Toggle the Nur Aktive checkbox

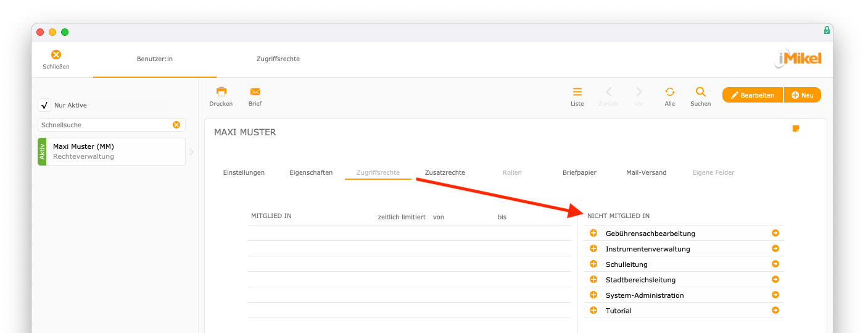coord(44,105)
